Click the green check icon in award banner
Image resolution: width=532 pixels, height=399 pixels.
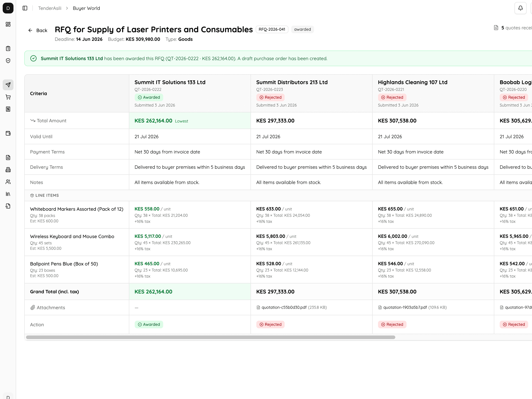(33, 58)
